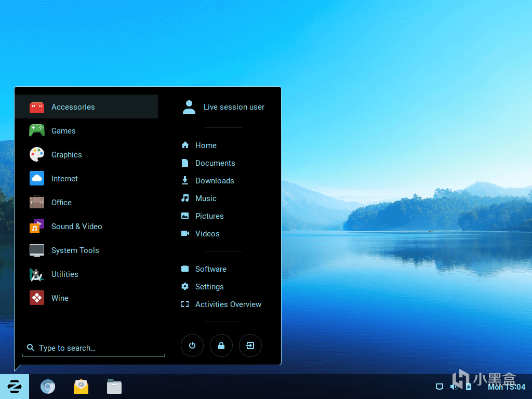Open the Videos folder link

tap(207, 233)
